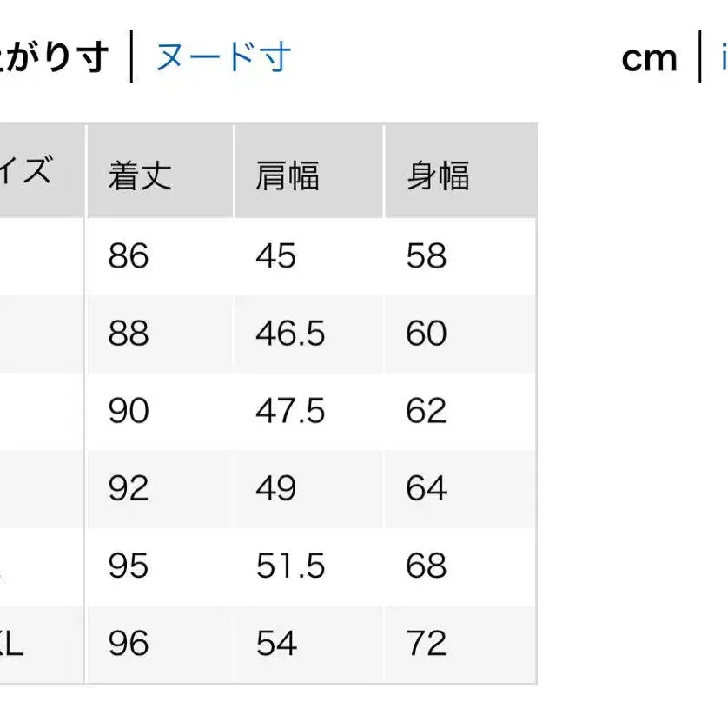
Task: Select the cm unit option
Action: pyautogui.click(x=649, y=58)
